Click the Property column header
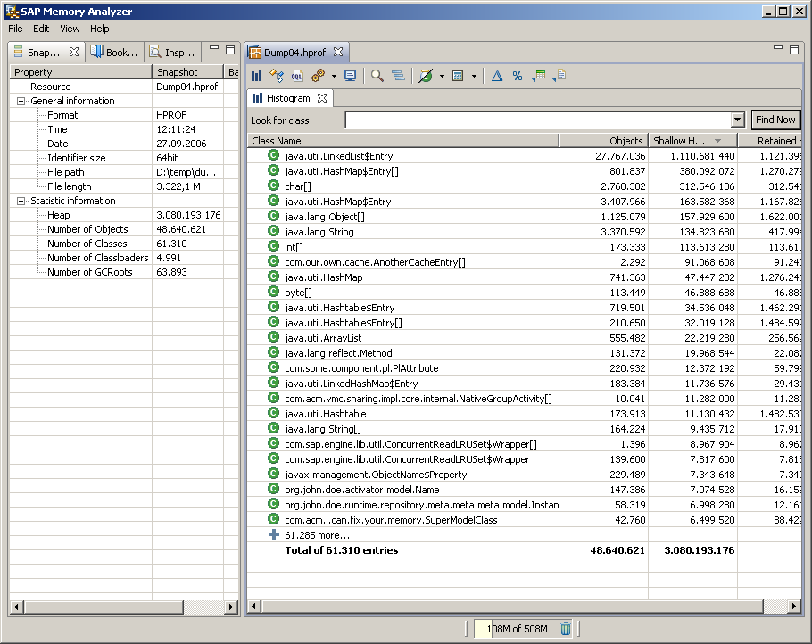This screenshot has height=644, width=812. (x=81, y=72)
